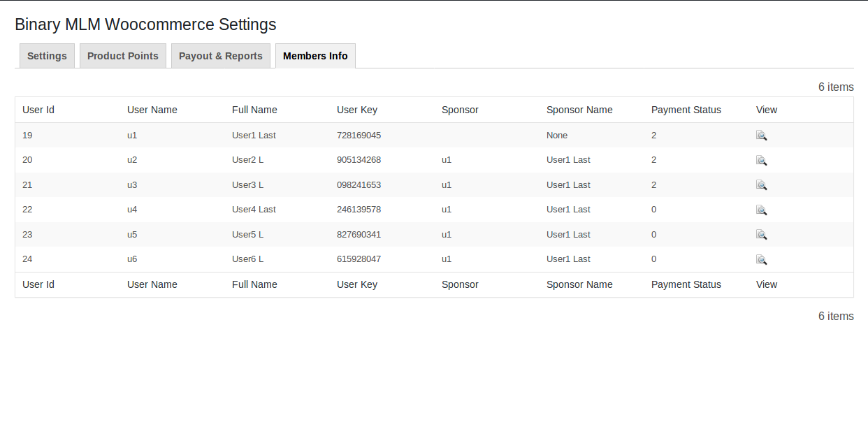Click the footer User Key column label
The height and width of the screenshot is (429, 868).
pyautogui.click(x=357, y=284)
